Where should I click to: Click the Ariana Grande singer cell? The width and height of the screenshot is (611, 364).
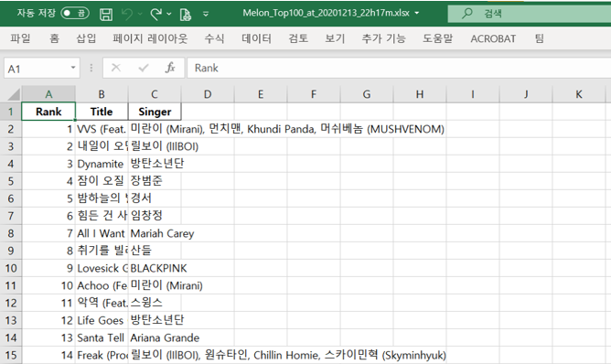155,337
